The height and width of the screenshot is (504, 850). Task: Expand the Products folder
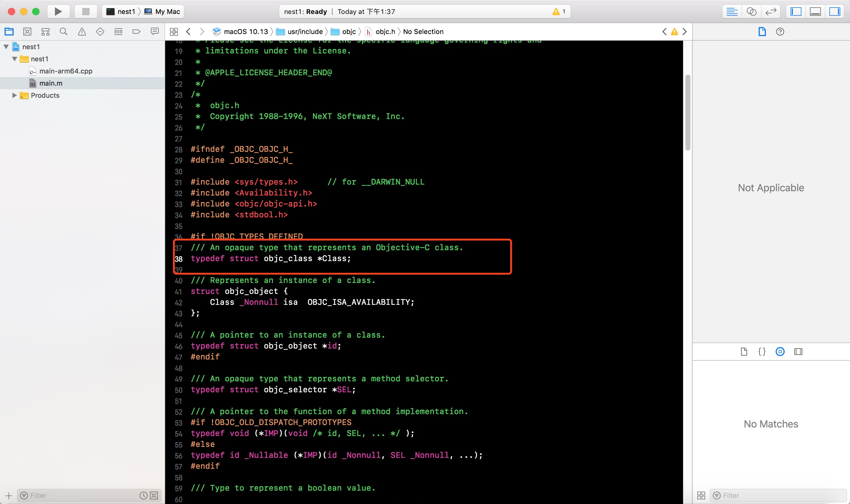(x=14, y=95)
